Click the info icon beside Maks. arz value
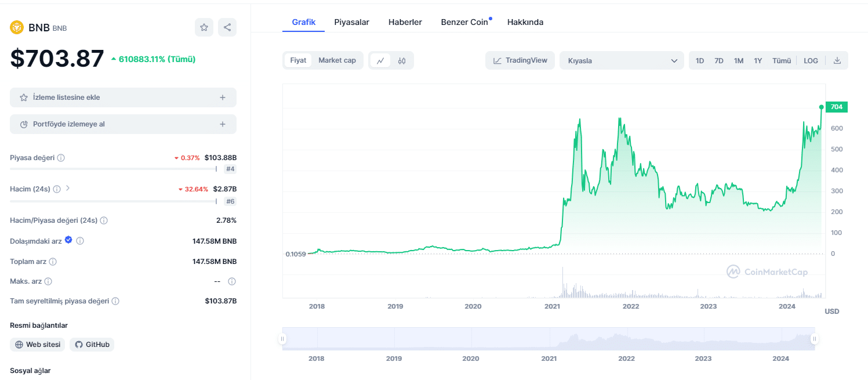 tap(232, 281)
